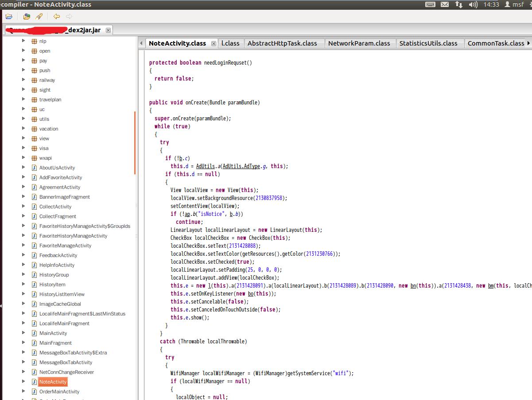This screenshot has width=532, height=400.
Task: Click the Search pen-shaped toolbar icon
Action: (39, 16)
